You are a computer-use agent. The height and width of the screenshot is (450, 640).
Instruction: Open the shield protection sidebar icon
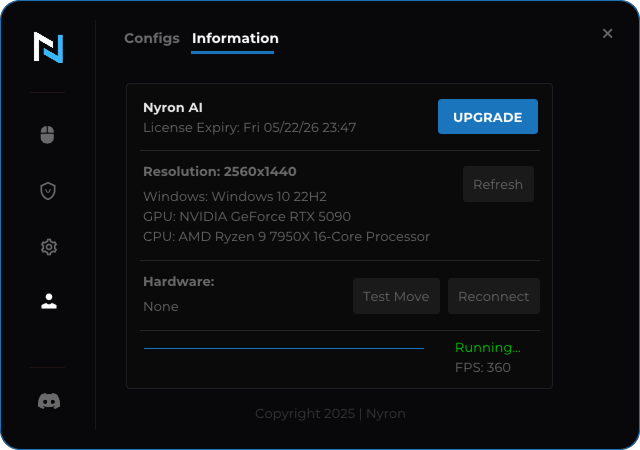tap(48, 191)
